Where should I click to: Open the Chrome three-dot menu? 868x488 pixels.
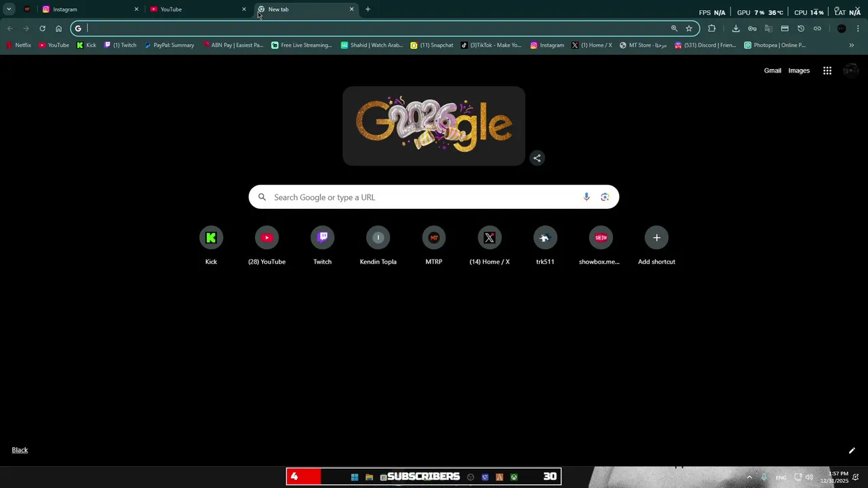coord(858,28)
